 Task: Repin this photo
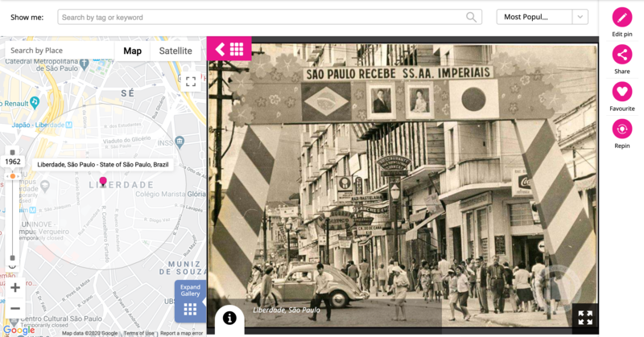pyautogui.click(x=621, y=129)
